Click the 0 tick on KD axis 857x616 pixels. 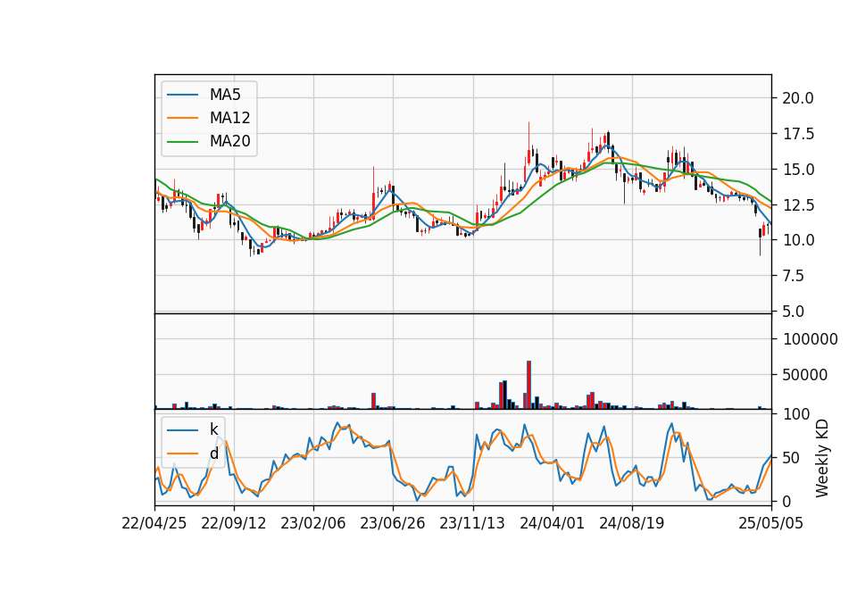787,501
